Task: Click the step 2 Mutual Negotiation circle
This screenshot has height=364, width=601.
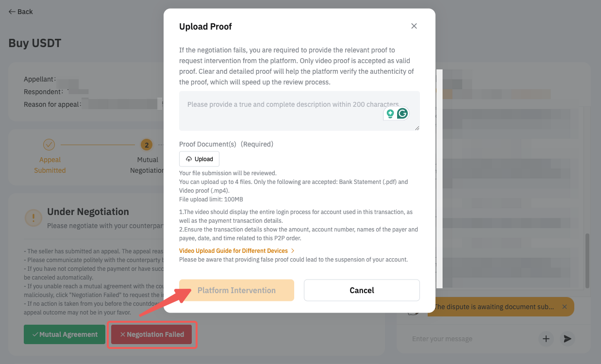Action: 146,145
